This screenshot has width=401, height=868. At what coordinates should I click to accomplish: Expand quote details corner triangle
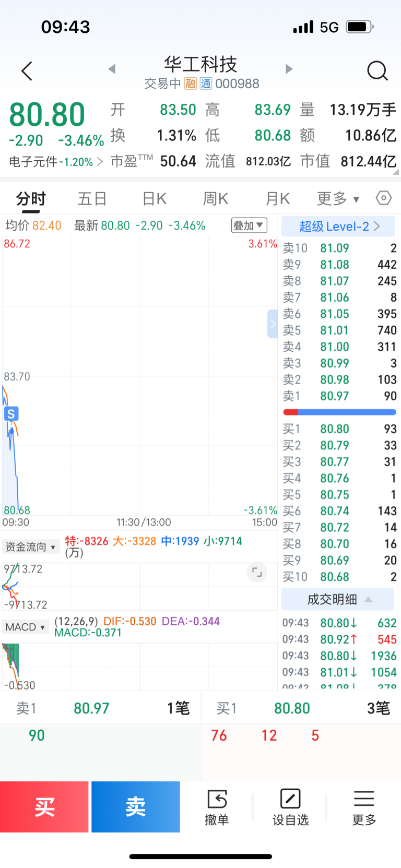tap(396, 171)
